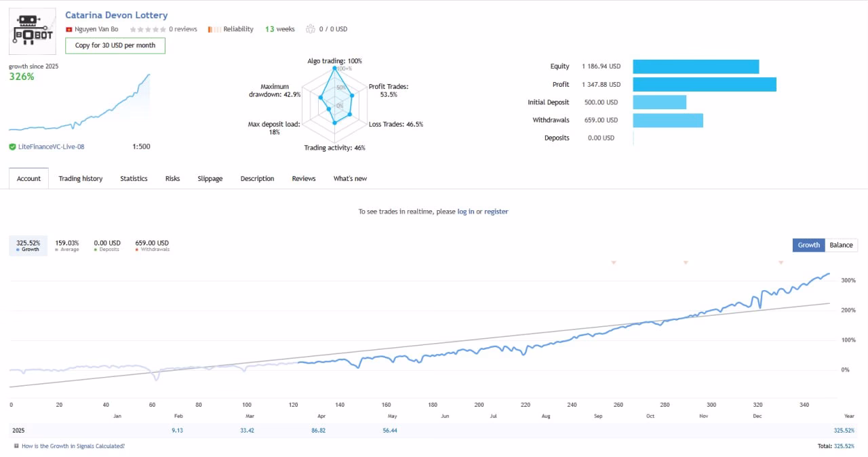Open the Risks tab

[x=173, y=178]
